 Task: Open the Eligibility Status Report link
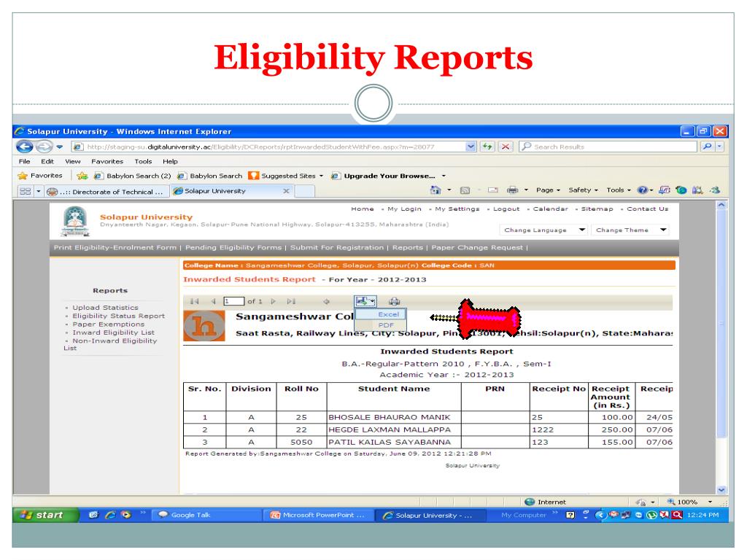tap(119, 316)
